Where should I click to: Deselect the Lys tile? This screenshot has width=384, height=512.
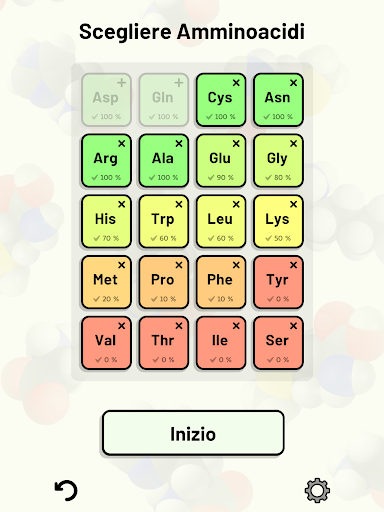278,221
